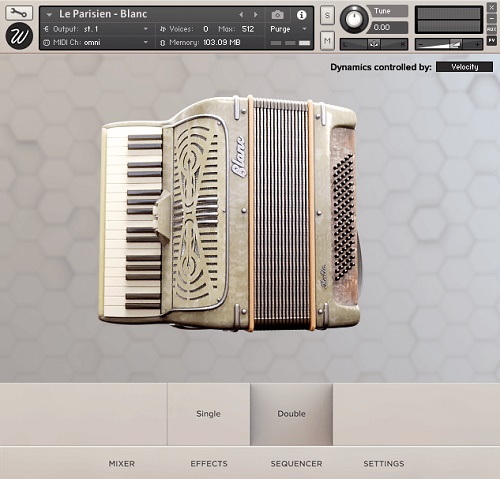Open the MIDI Ch omni dropdown
The height and width of the screenshot is (479, 500).
coord(96,43)
